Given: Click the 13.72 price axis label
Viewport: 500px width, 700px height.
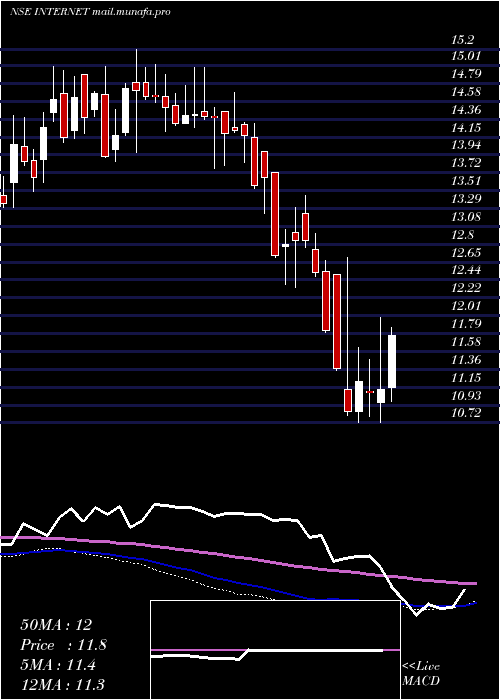Looking at the screenshot, I should pos(466,163).
